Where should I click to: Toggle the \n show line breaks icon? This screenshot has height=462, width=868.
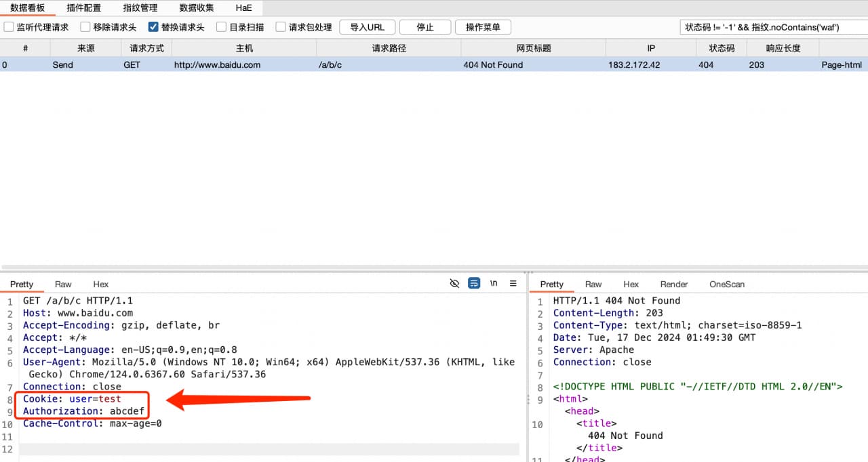click(x=494, y=283)
